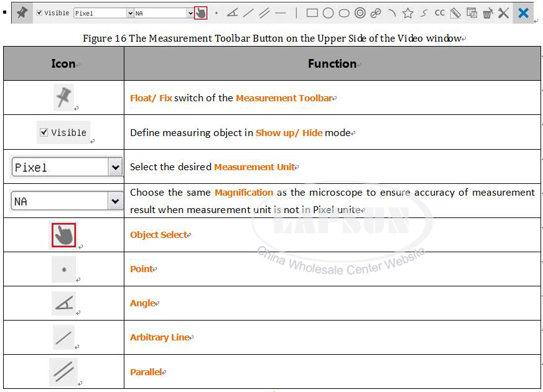Select the Object Select hand tool in the toolbar

200,13
